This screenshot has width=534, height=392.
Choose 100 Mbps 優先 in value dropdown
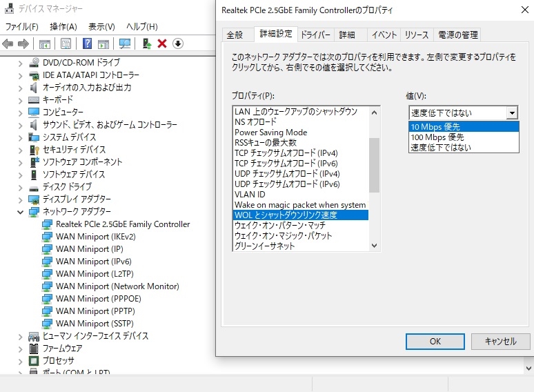click(x=464, y=137)
